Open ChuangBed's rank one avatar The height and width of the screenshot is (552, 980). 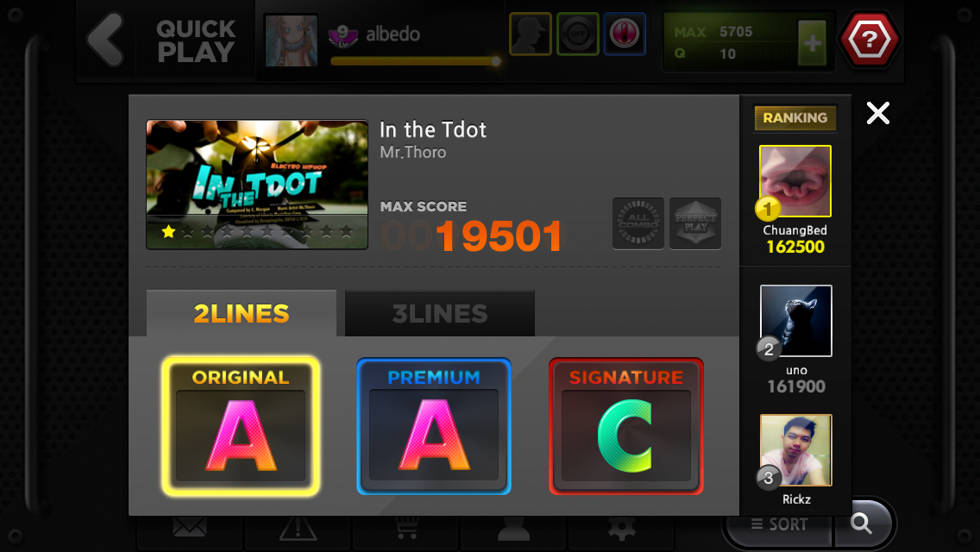[795, 181]
